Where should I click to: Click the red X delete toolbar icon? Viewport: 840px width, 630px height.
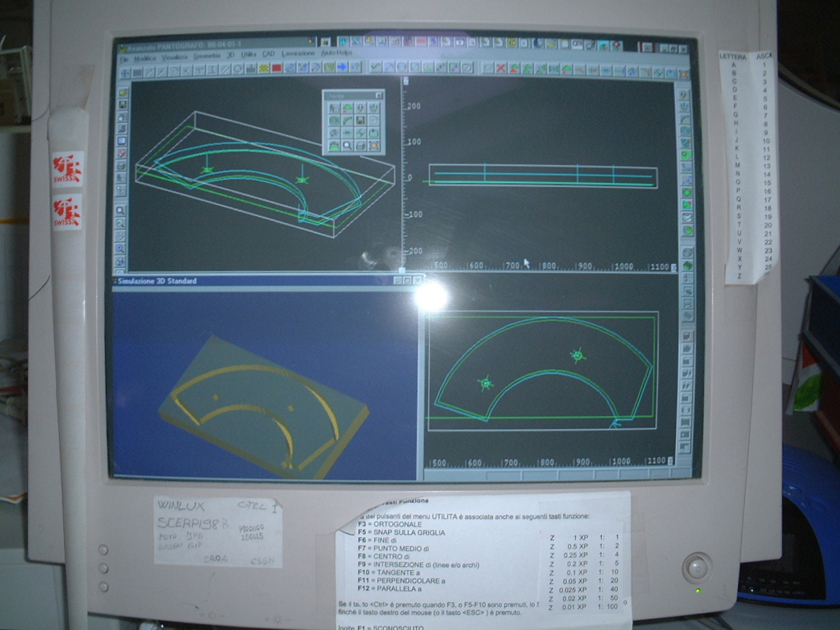click(x=500, y=68)
